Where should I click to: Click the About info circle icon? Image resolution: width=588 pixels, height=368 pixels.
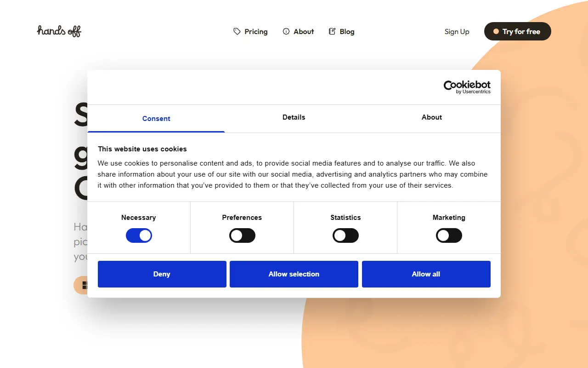coord(286,31)
